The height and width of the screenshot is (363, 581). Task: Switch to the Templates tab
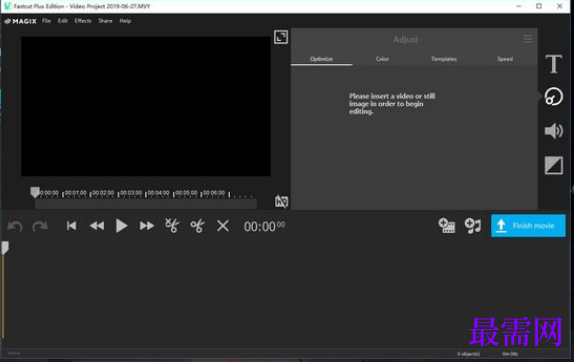click(444, 59)
